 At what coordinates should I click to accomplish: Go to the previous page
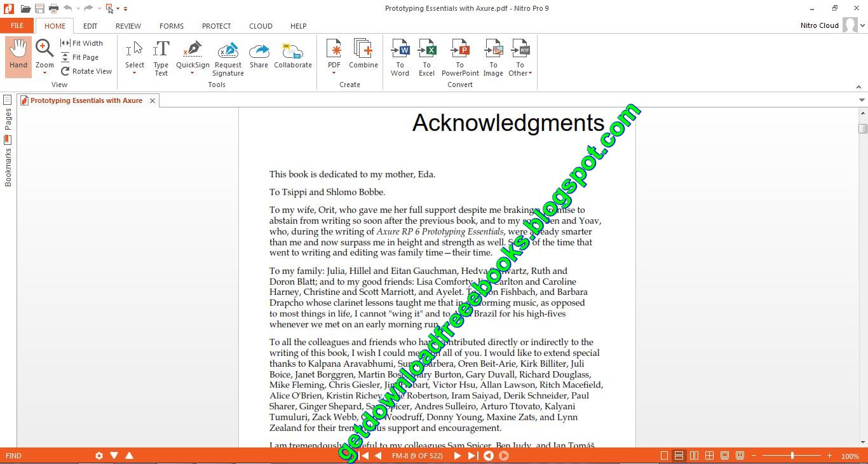tap(378, 456)
